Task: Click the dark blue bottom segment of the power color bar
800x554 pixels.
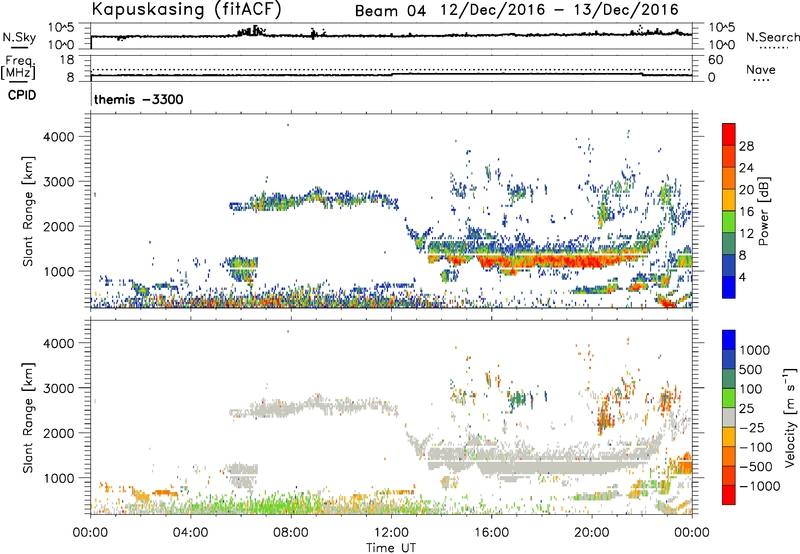Action: click(729, 287)
